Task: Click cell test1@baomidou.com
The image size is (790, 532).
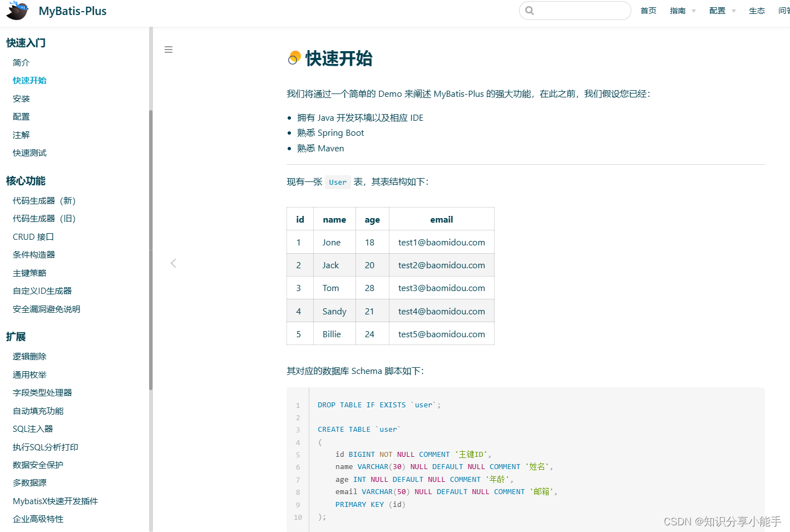Action: coord(442,242)
